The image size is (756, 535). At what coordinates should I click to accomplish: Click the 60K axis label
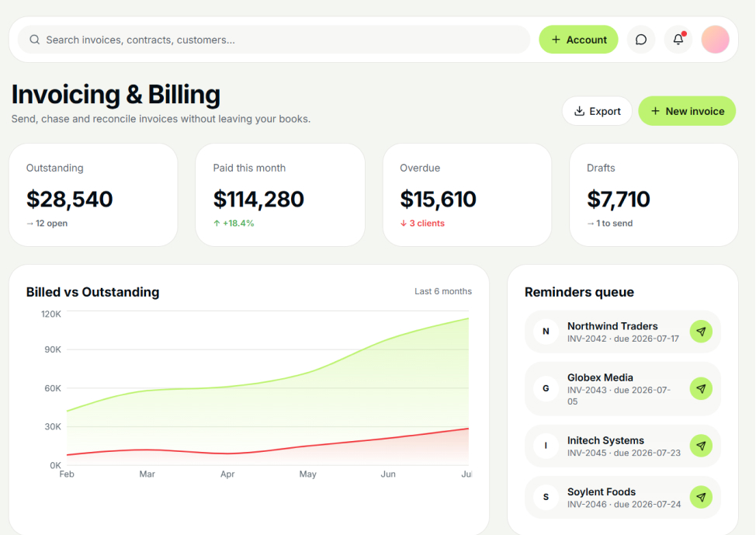click(53, 388)
